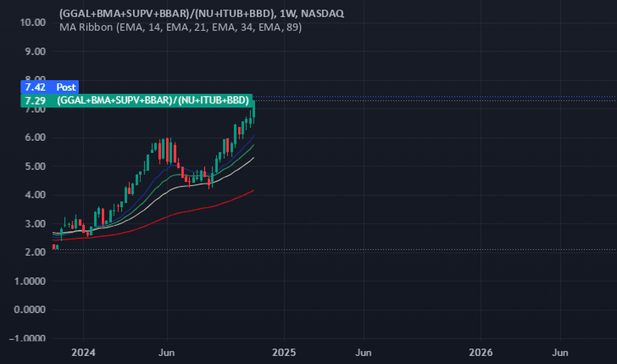Click the 0.0000 price axis label

[x=30, y=310]
